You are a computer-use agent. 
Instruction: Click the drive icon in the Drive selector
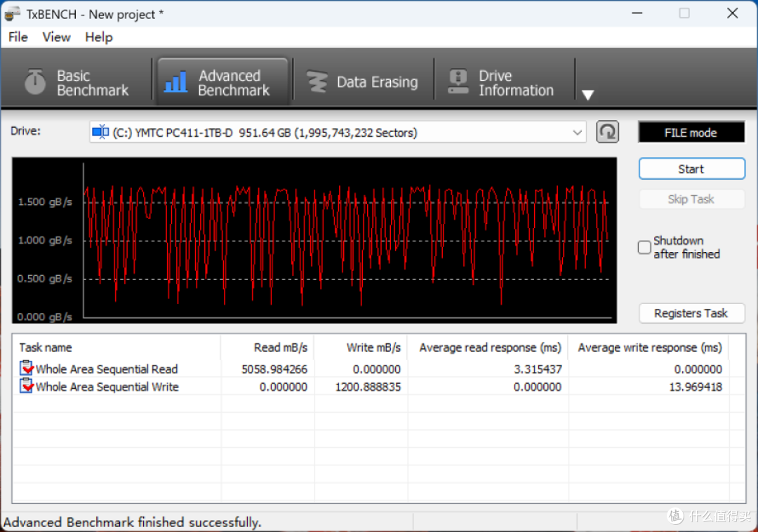[x=100, y=132]
